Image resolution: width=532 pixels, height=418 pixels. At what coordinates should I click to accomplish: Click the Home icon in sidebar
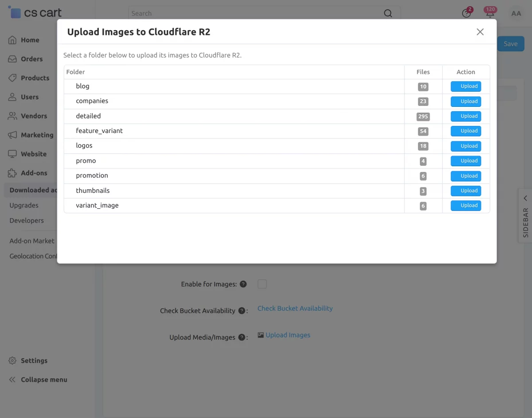point(12,40)
